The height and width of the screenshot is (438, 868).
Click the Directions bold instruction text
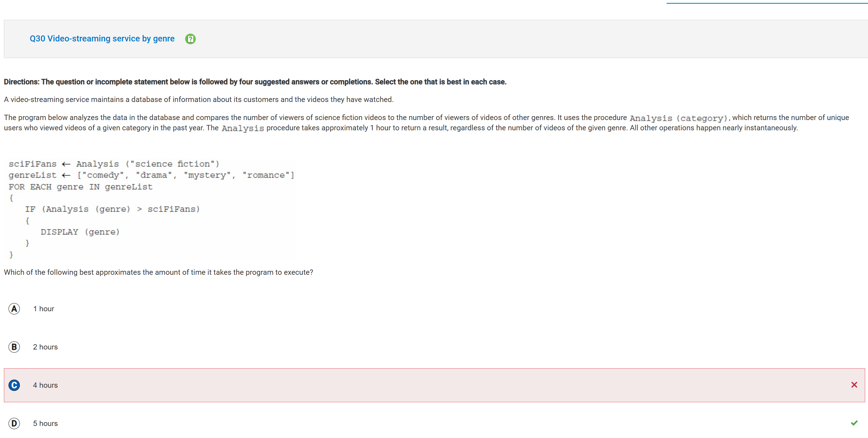point(255,82)
